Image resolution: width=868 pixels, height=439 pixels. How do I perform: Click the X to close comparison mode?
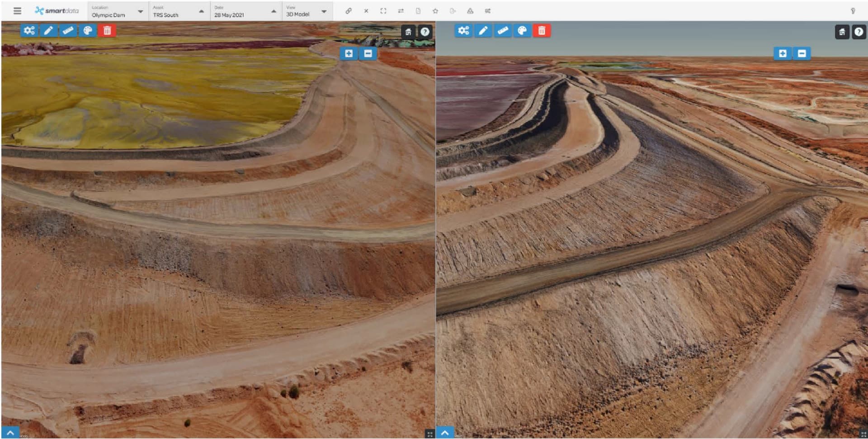(366, 10)
